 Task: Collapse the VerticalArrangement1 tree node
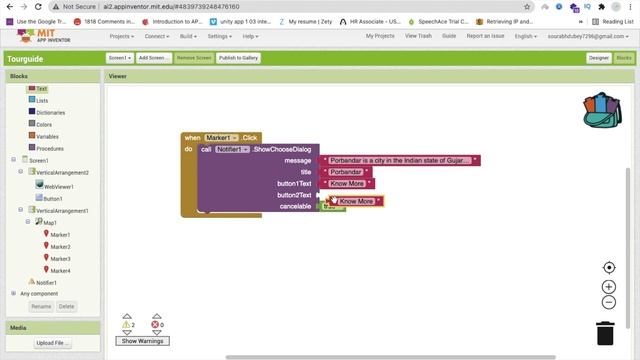tap(20, 210)
